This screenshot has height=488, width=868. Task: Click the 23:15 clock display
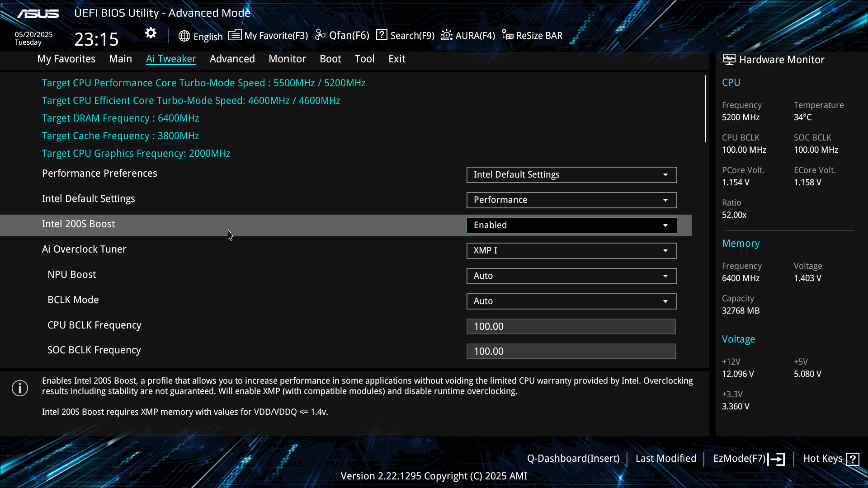(x=96, y=39)
